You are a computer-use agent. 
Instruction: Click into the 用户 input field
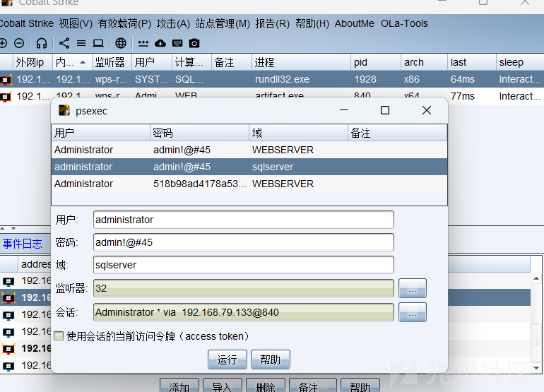pos(244,220)
